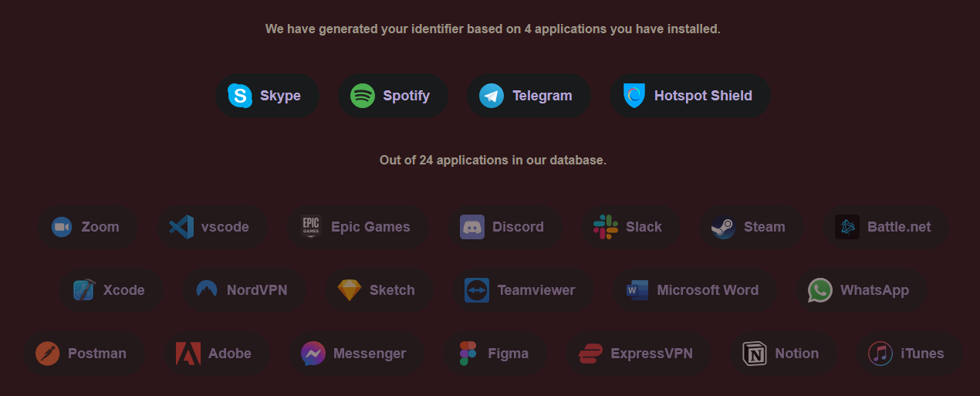Viewport: 980px width, 396px height.
Task: Click the Notion logo icon
Action: (x=754, y=354)
